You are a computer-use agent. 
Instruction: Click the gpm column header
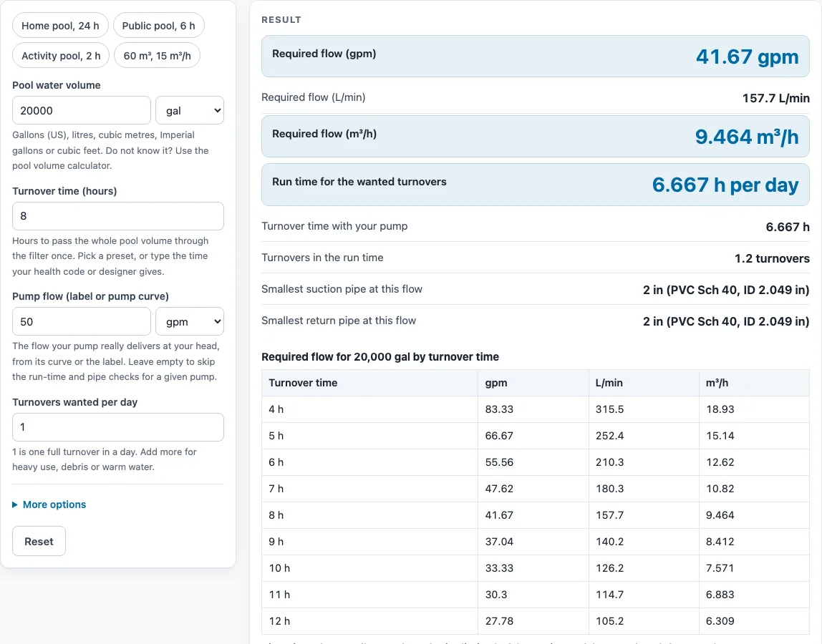(533, 383)
